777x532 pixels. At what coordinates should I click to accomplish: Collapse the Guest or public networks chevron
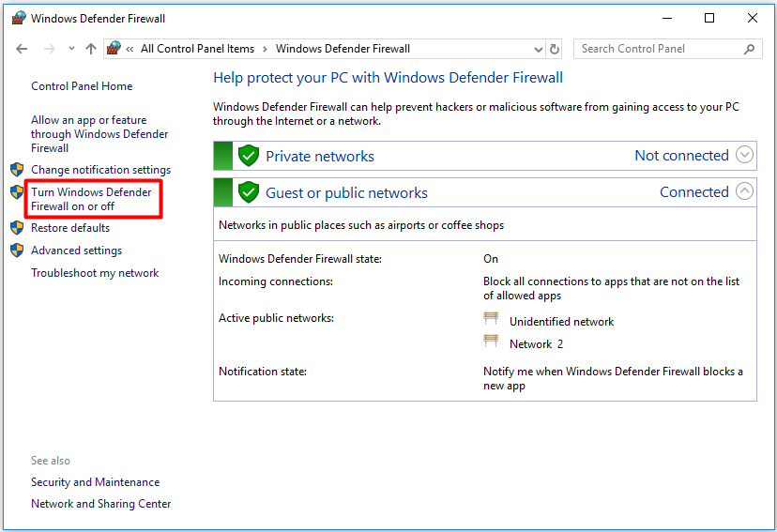click(x=744, y=191)
